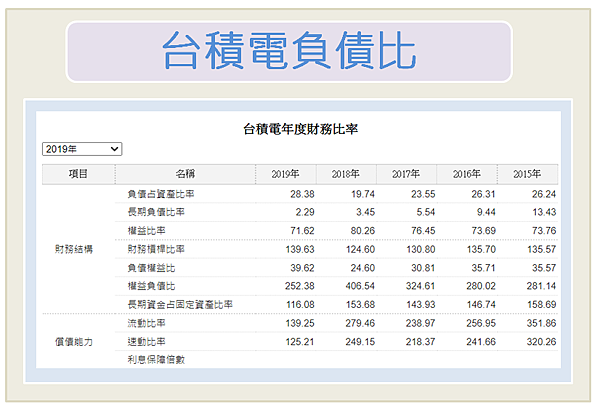Click the 39.62 debt-equity value

(302, 268)
